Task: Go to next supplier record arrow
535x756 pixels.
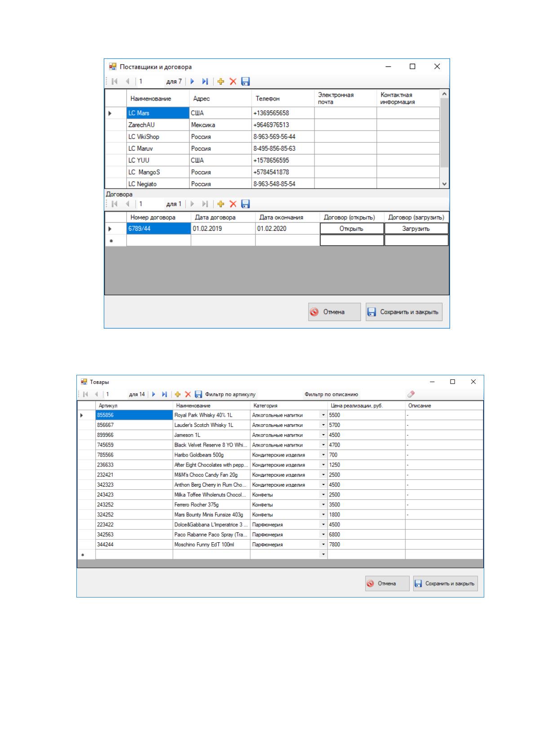Action: 192,82
